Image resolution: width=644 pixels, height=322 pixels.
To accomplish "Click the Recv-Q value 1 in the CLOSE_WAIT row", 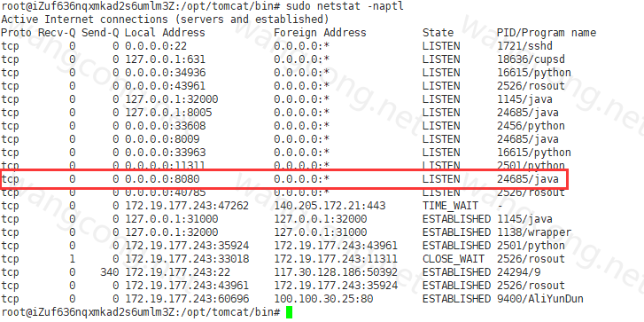I will [x=73, y=259].
